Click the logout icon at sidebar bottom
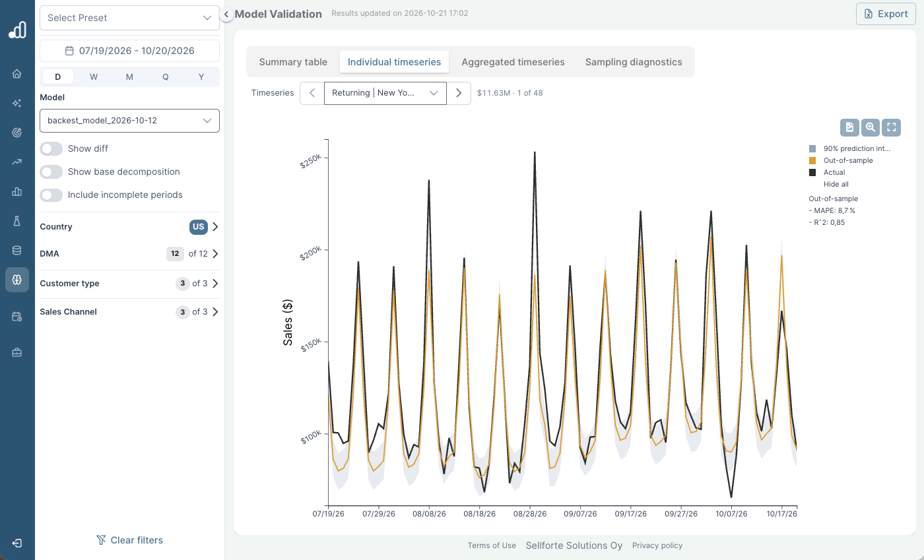The image size is (924, 560). 17,543
